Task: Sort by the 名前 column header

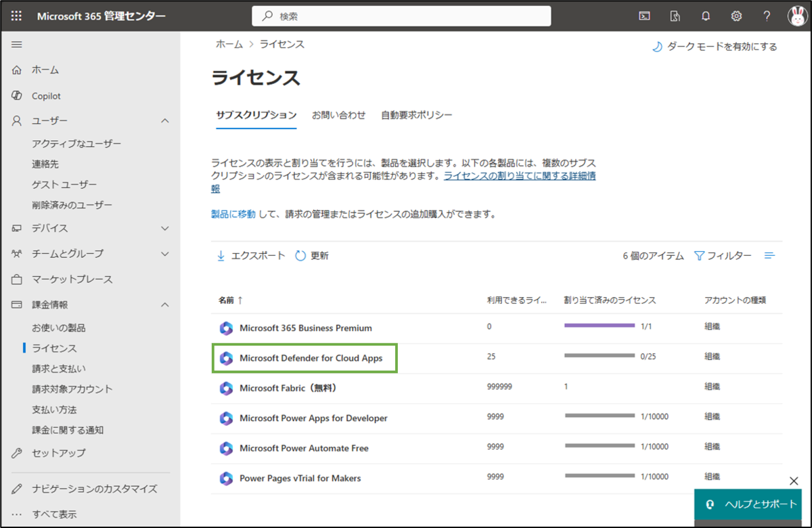Action: click(x=230, y=300)
